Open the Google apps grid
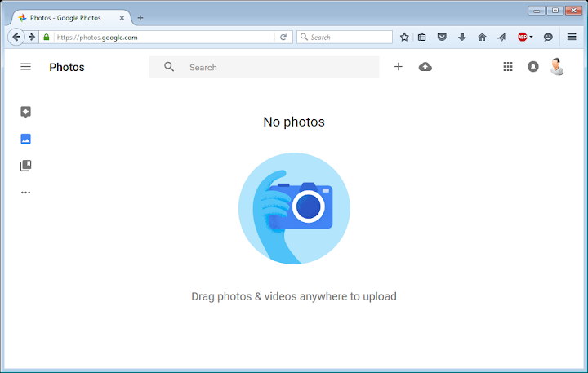Screen dimensions: 588x373 click(x=508, y=67)
